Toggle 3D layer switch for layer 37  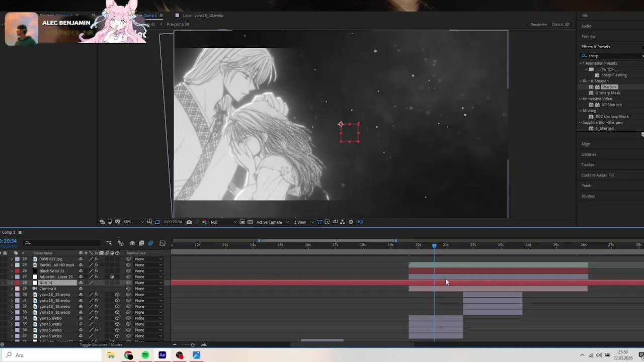pos(117,336)
